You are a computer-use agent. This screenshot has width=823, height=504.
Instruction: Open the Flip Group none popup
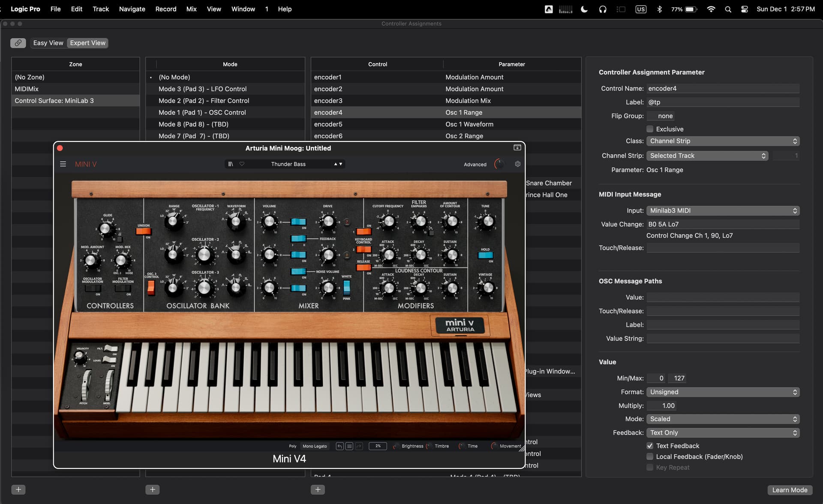661,116
